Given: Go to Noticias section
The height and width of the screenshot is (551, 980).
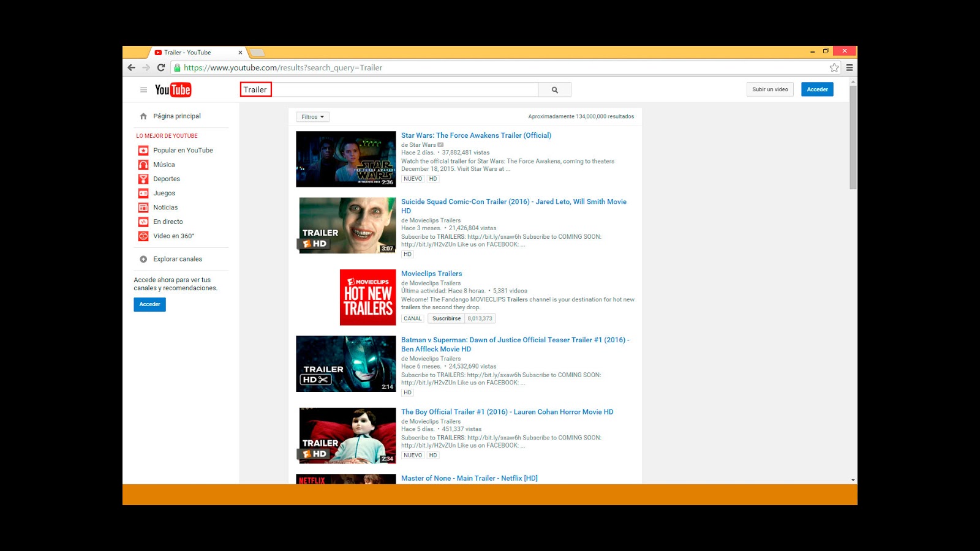Looking at the screenshot, I should pos(165,208).
